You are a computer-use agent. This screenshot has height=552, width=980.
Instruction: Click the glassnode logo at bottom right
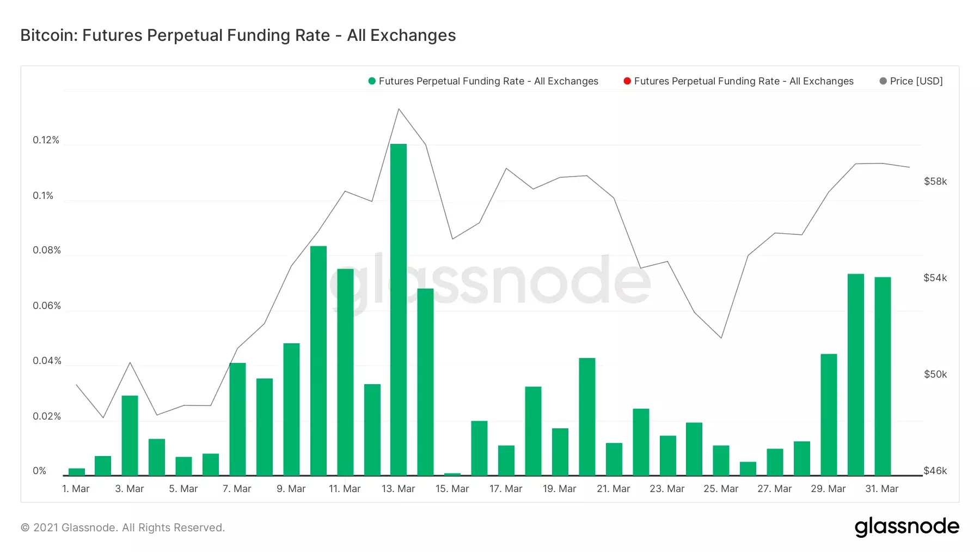(907, 526)
